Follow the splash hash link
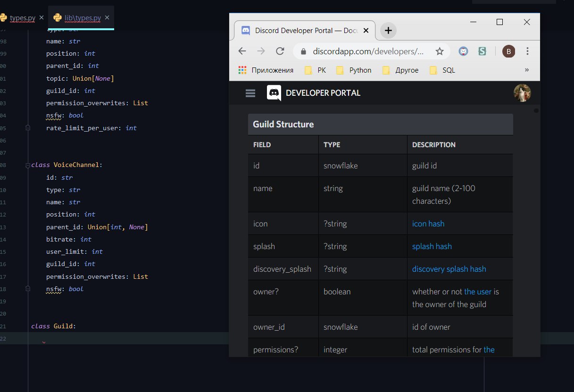 click(x=432, y=246)
